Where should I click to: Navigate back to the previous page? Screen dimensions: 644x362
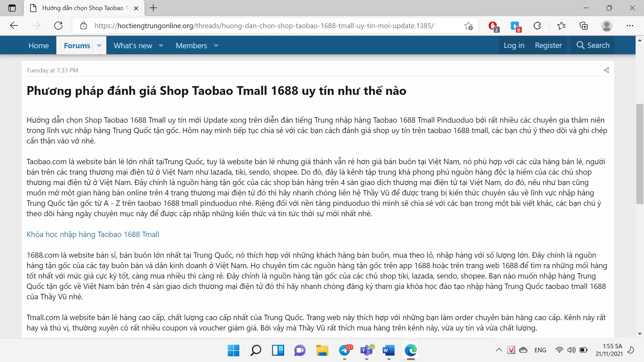14,25
